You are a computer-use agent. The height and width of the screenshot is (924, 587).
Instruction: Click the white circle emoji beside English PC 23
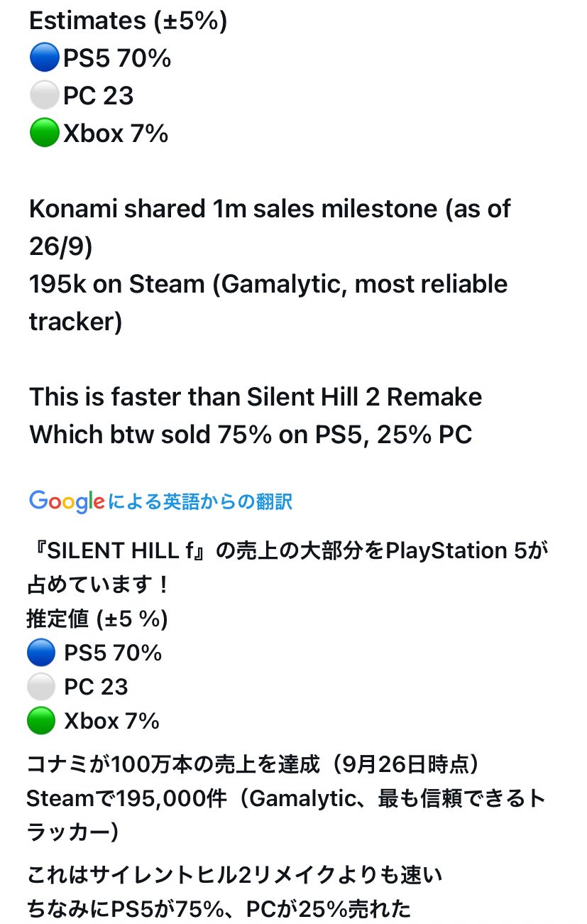(x=45, y=96)
